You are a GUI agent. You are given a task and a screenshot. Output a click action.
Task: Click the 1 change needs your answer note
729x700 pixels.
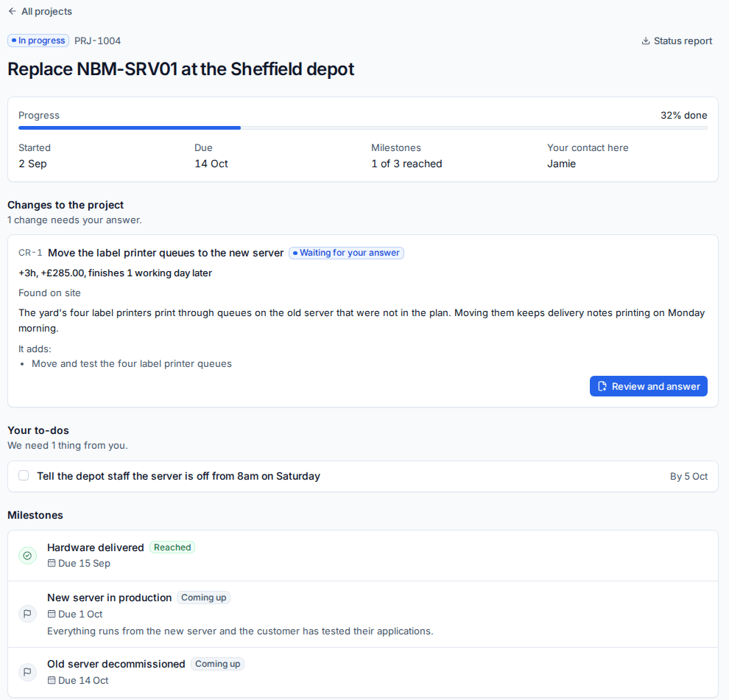pyautogui.click(x=74, y=220)
